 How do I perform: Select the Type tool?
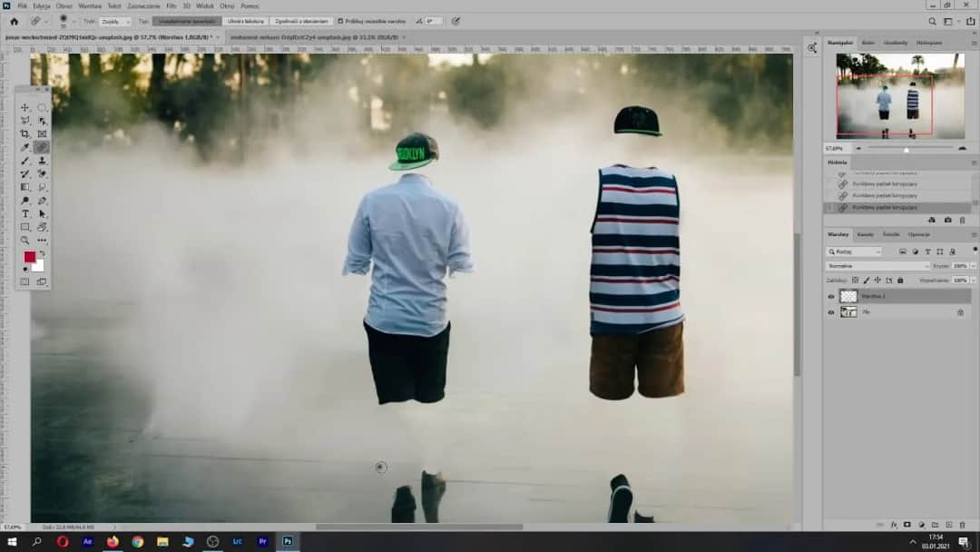[24, 213]
